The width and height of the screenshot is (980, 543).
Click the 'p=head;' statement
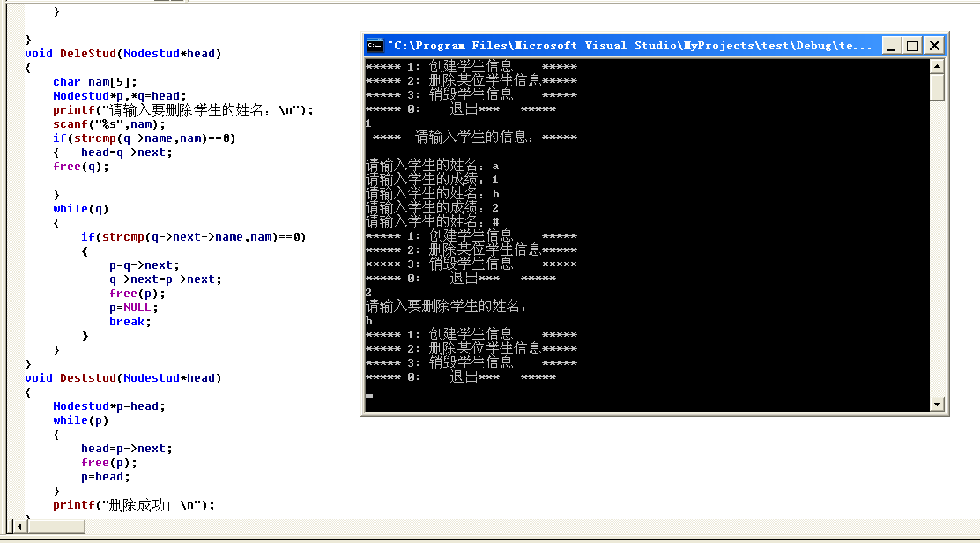click(x=106, y=477)
